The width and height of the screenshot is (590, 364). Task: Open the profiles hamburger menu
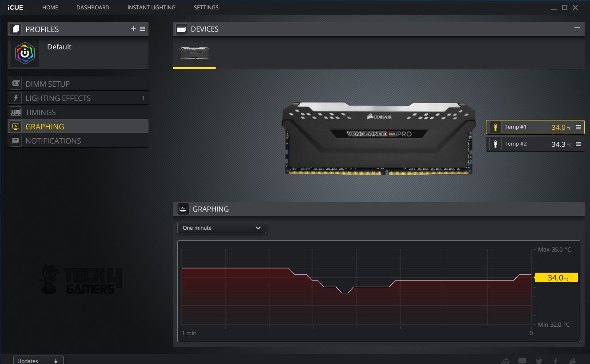142,29
